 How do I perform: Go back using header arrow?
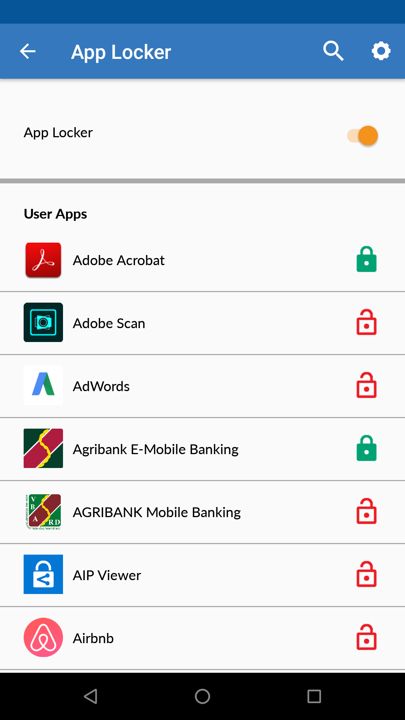coord(28,51)
